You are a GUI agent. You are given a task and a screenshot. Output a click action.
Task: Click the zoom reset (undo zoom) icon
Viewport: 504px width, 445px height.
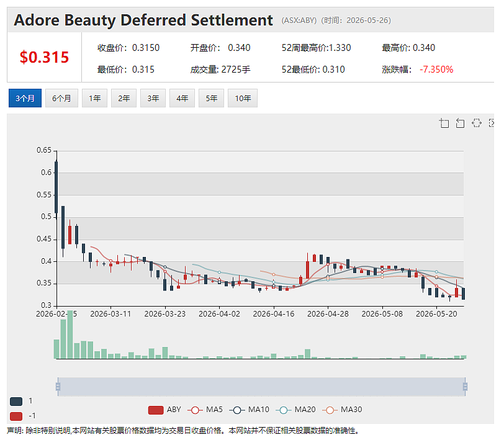tap(460, 123)
